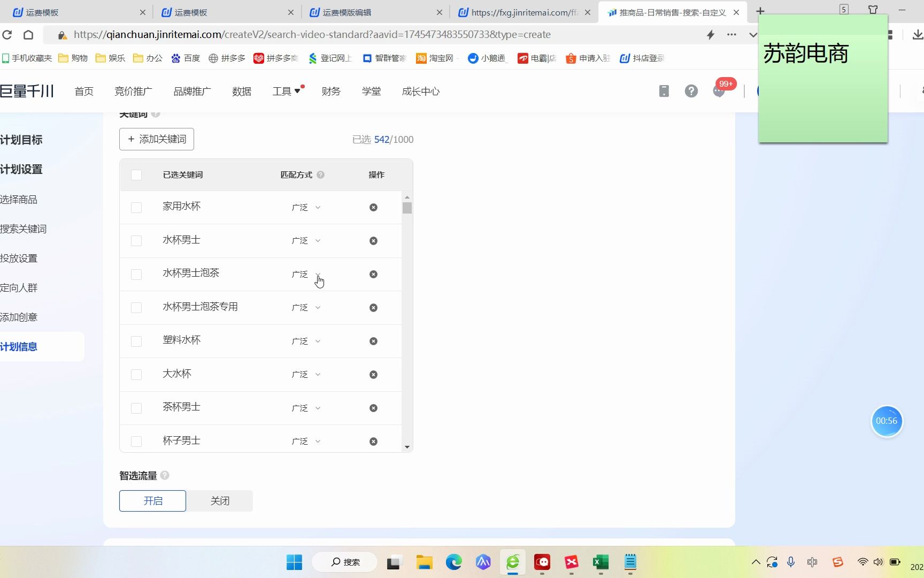Click the lightning speed-mode icon in address bar

click(x=710, y=35)
